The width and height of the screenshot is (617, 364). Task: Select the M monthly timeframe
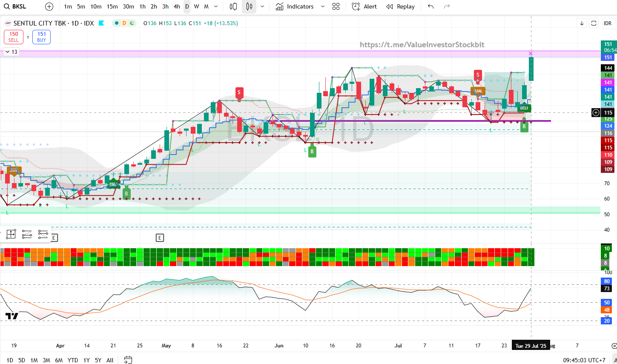click(x=206, y=6)
